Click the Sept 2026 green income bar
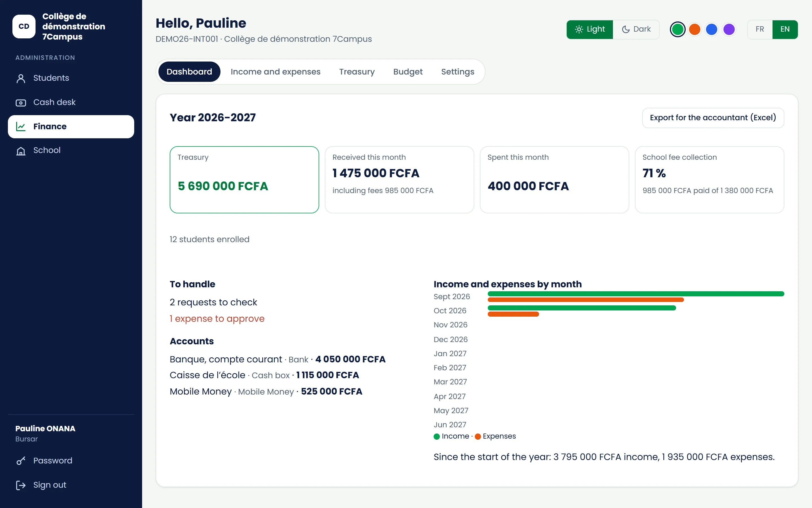This screenshot has height=508, width=812. pyautogui.click(x=636, y=294)
